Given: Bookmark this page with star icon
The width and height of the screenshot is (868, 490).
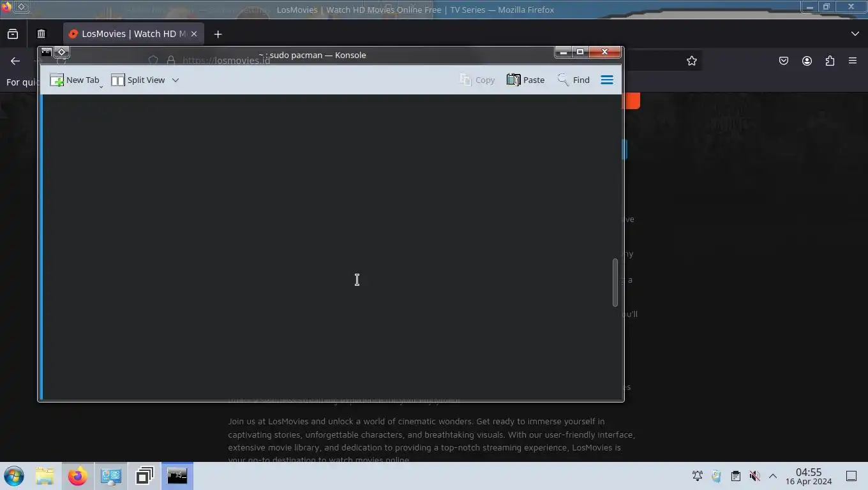Looking at the screenshot, I should click(692, 61).
